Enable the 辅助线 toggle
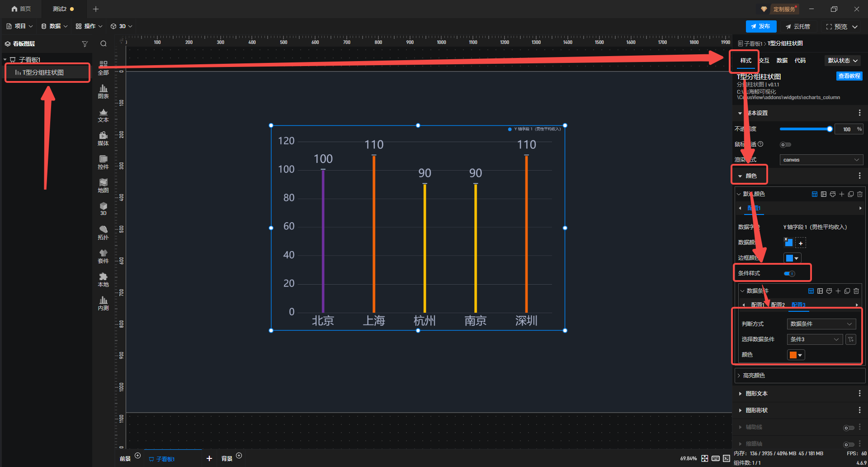This screenshot has width=868, height=467. pos(849,428)
